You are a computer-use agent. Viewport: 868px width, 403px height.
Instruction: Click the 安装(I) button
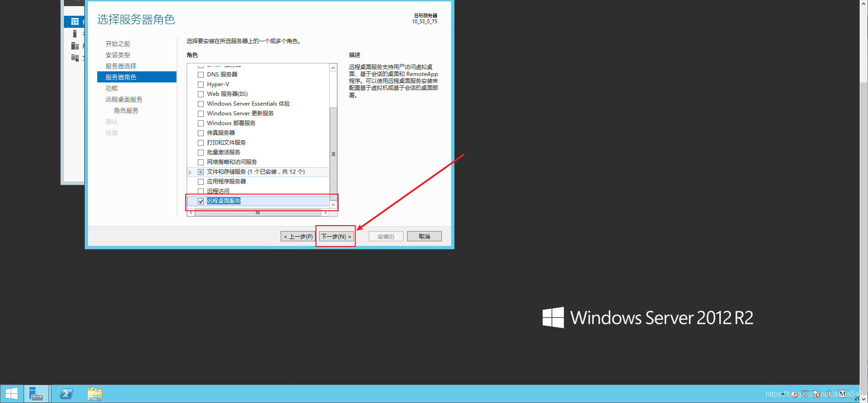[x=386, y=236]
